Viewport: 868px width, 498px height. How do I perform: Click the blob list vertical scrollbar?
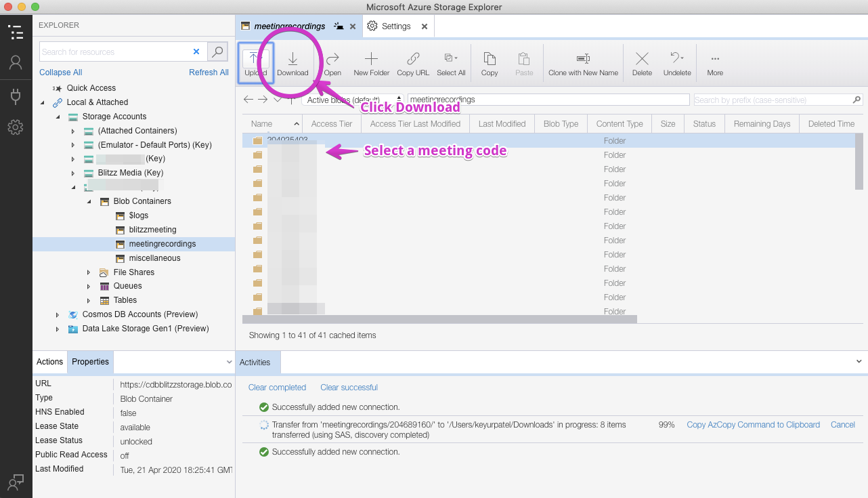point(859,161)
